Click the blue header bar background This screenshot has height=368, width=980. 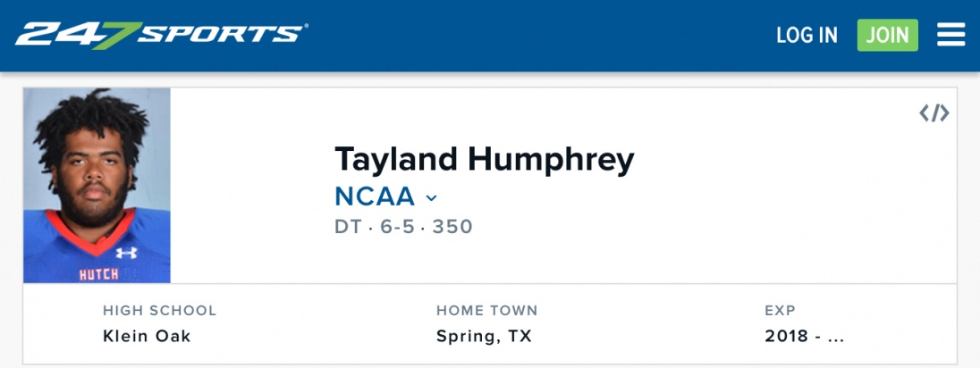pos(536,36)
